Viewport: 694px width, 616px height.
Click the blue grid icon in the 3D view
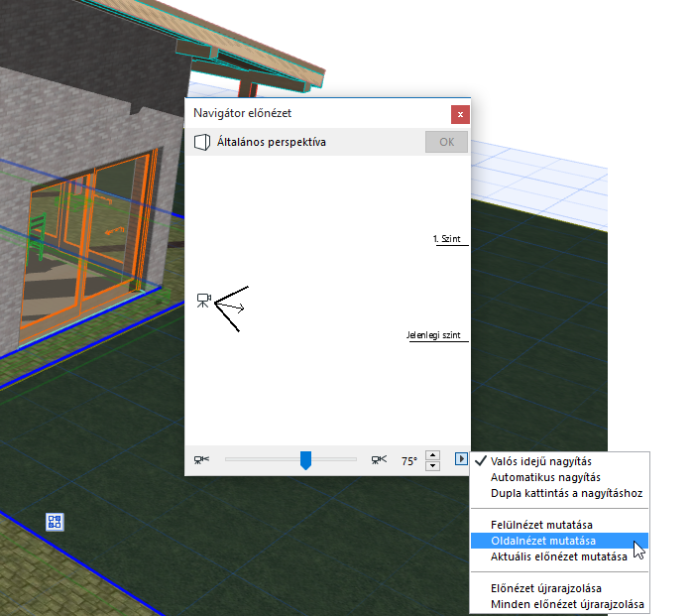click(x=55, y=522)
